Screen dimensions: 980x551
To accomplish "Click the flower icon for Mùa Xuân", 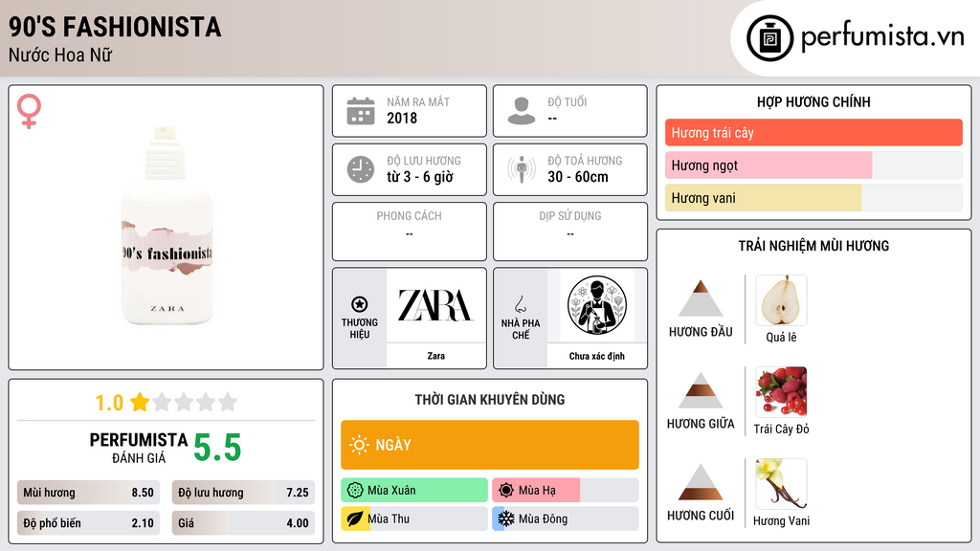I will pos(355,491).
